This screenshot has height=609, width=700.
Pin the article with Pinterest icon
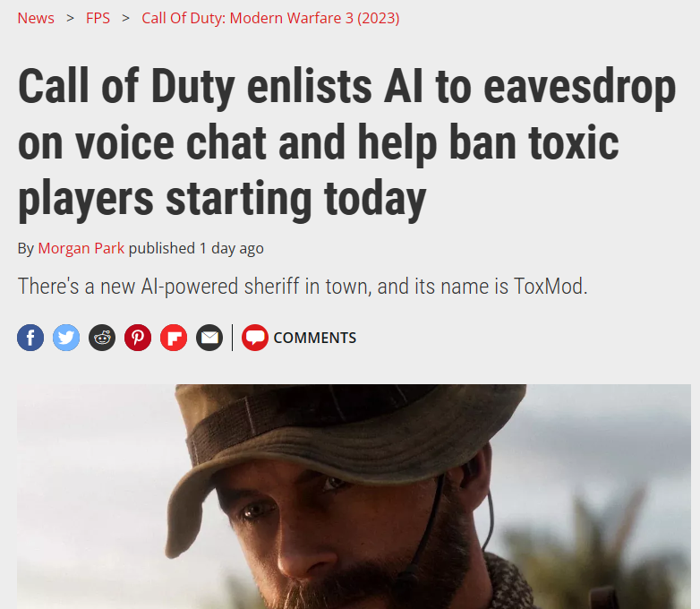pos(138,338)
